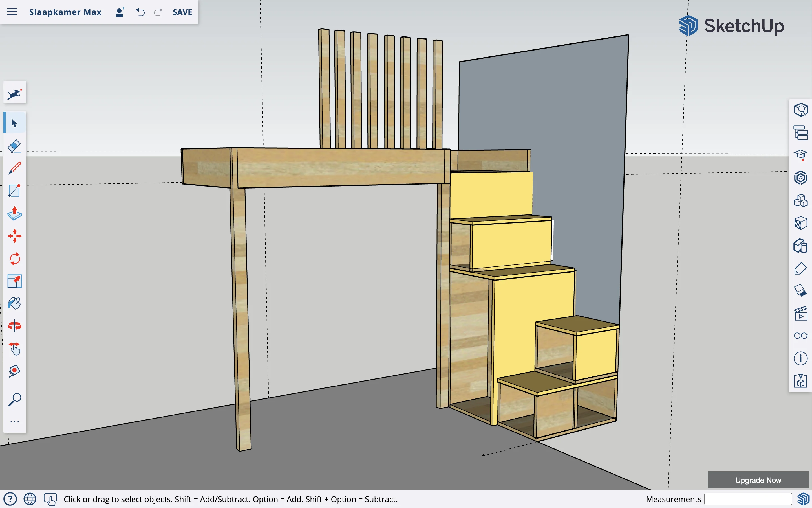
Task: Expand more tools via the ellipsis
Action: (14, 422)
